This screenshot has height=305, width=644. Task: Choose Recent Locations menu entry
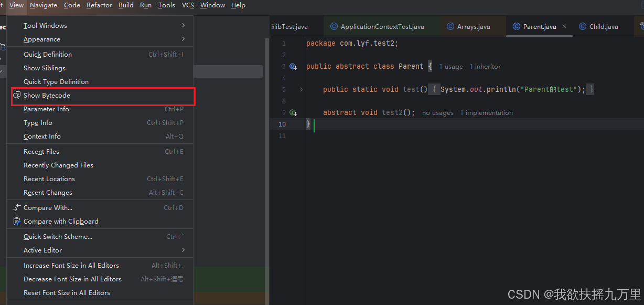click(100, 178)
